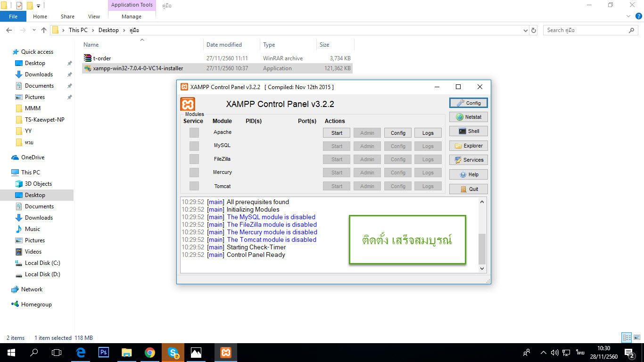Open Skype from the taskbar

coord(173,353)
